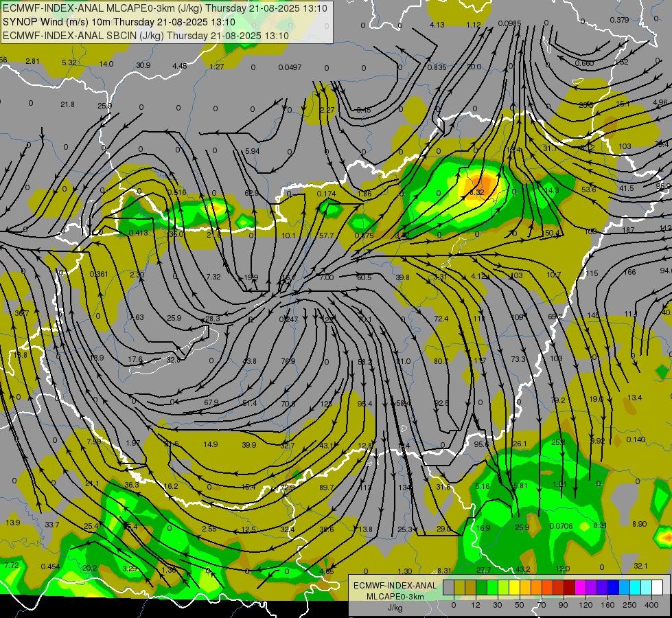Click the map value 0.361
The width and height of the screenshot is (672, 618).
pyautogui.click(x=99, y=274)
